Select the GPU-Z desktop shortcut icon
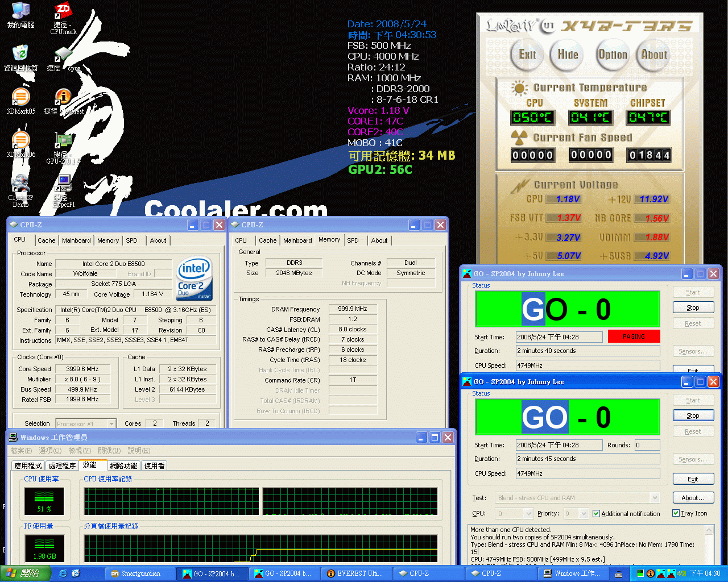 (63, 148)
